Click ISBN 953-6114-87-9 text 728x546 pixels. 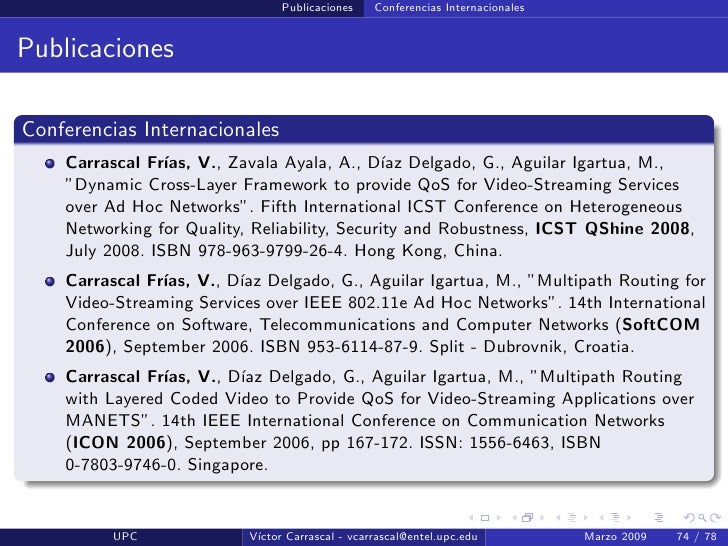click(341, 347)
